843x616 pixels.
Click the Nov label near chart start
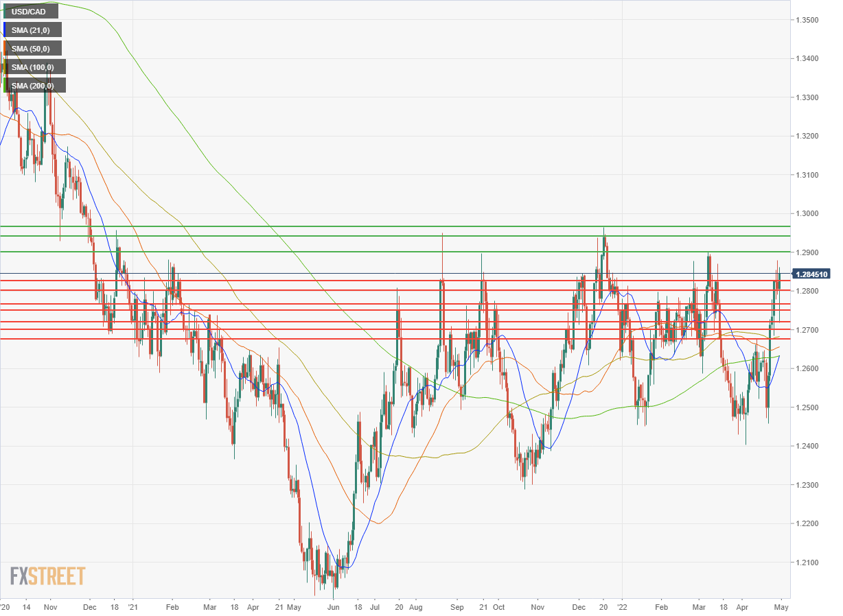point(49,608)
